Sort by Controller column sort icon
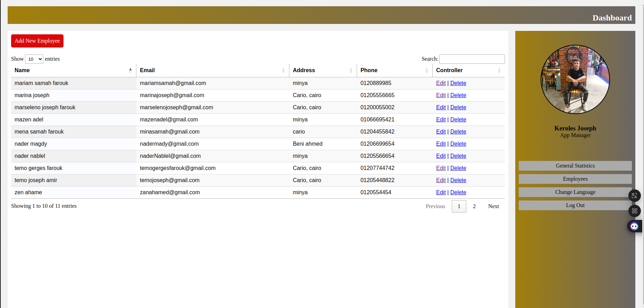This screenshot has width=644, height=308. (x=499, y=70)
